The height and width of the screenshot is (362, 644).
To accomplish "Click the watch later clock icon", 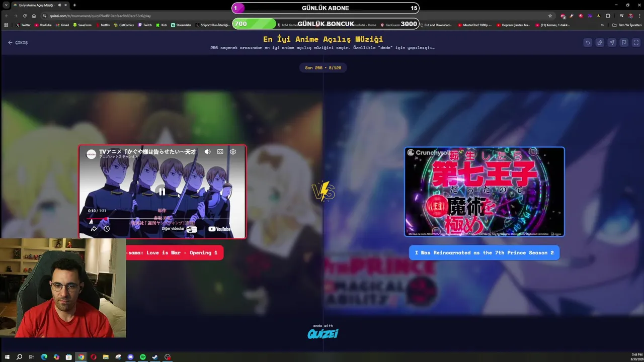I will pos(107,229).
